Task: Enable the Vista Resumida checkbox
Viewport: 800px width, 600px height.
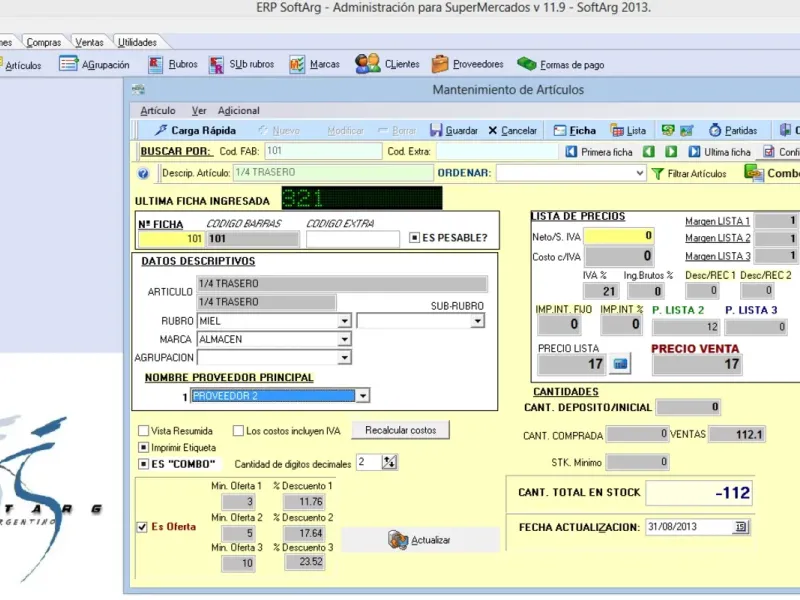Action: coord(143,431)
